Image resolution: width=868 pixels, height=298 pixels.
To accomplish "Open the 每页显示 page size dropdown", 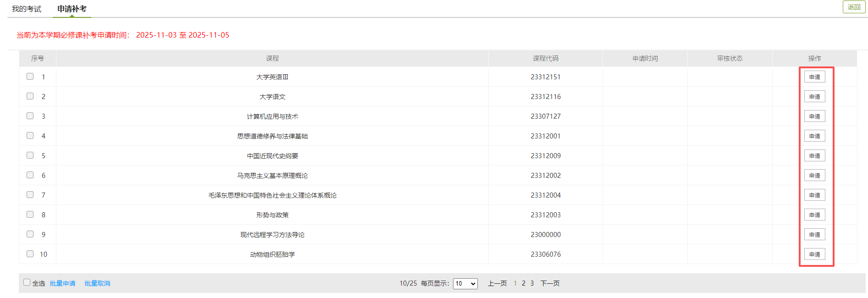I will point(465,284).
